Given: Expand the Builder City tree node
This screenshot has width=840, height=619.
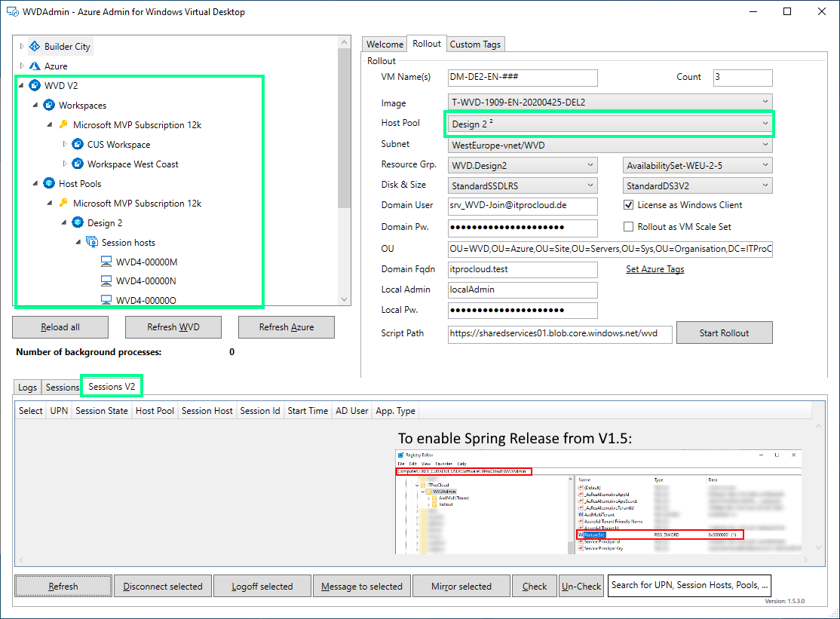Looking at the screenshot, I should pyautogui.click(x=21, y=47).
